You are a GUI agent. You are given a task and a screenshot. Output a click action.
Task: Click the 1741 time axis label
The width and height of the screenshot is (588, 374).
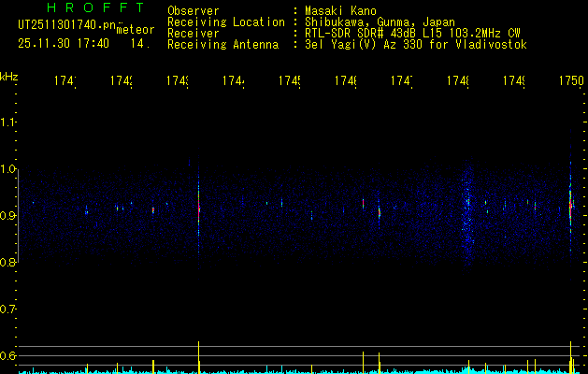coord(65,80)
